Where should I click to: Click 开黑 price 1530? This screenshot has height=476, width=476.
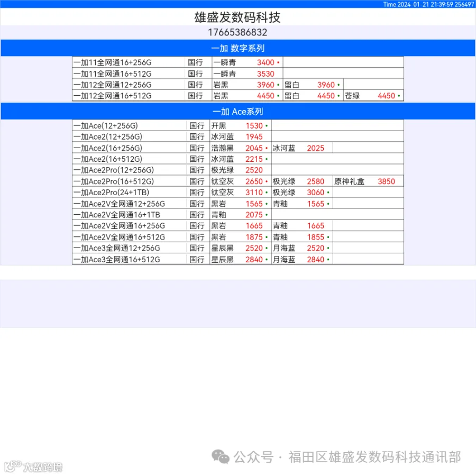(254, 125)
